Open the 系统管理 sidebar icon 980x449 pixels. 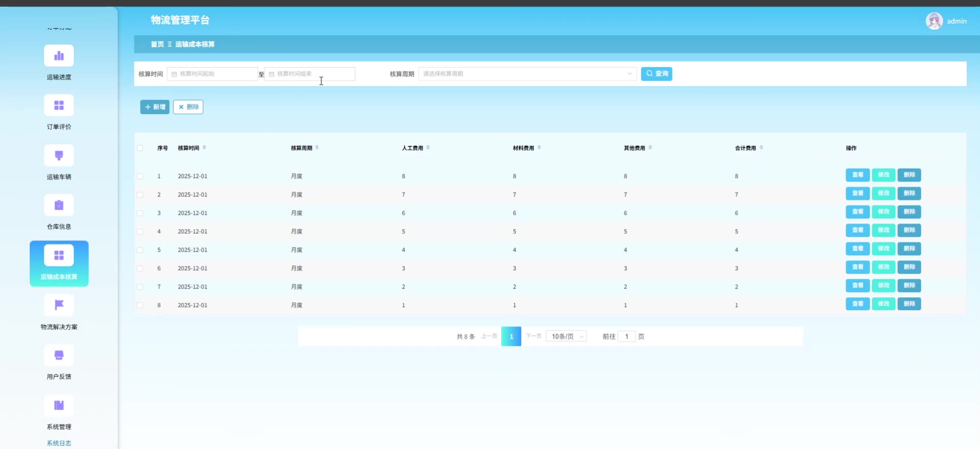pyautogui.click(x=59, y=405)
